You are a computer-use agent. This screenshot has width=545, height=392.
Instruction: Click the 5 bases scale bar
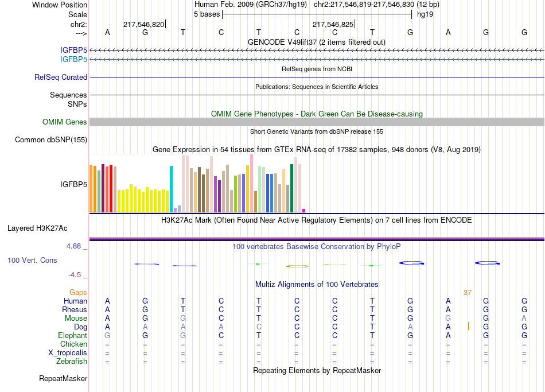pos(317,14)
